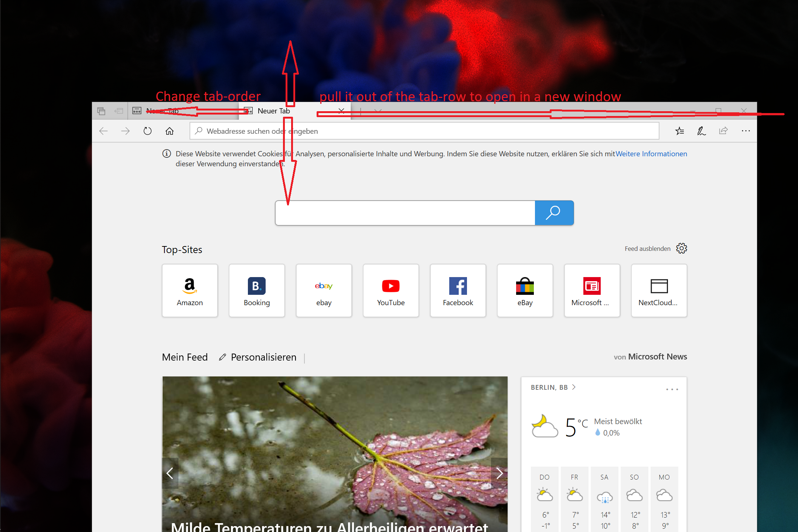Click the back navigation arrow

103,131
